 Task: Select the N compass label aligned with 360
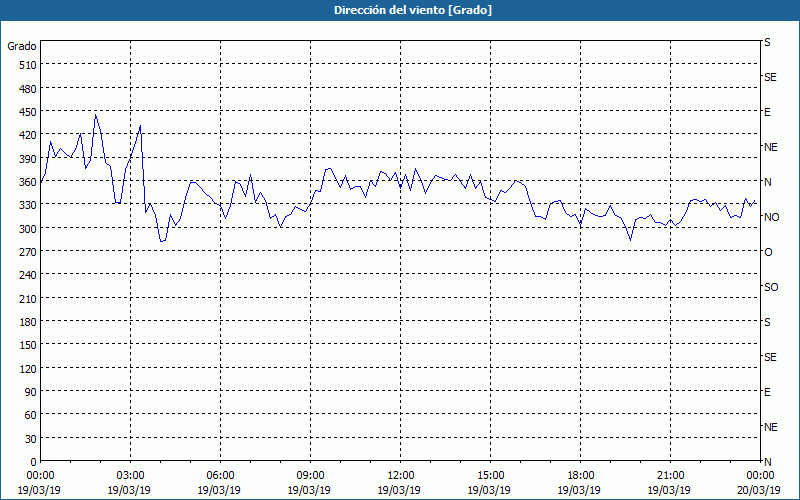pos(768,182)
